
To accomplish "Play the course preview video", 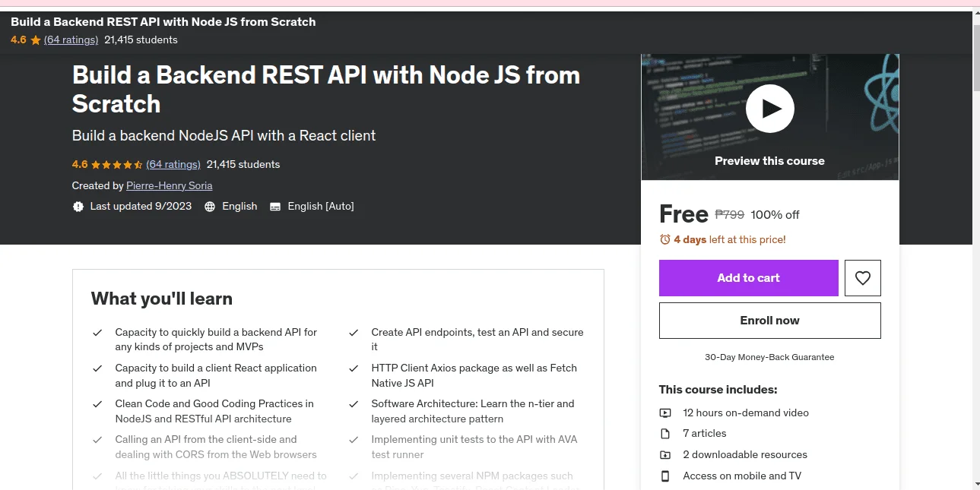I will [769, 109].
